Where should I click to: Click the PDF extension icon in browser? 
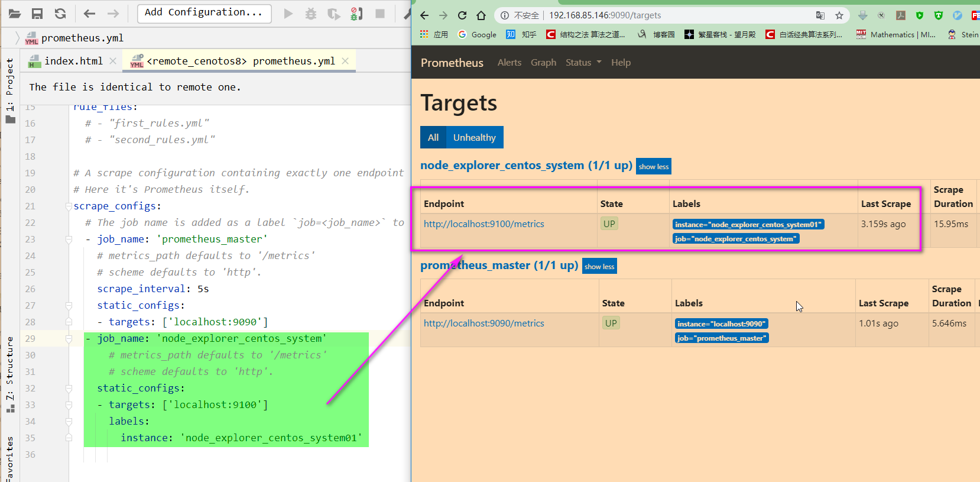[x=901, y=15]
